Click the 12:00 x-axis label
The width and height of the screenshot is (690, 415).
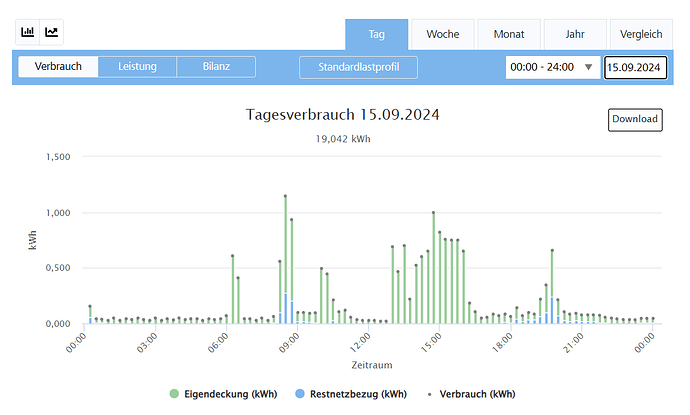click(360, 343)
